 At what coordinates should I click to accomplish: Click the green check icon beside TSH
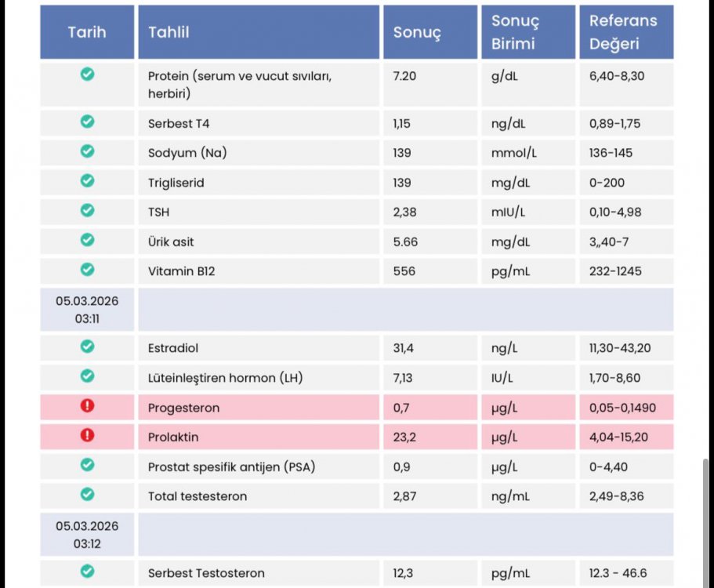[88, 210]
